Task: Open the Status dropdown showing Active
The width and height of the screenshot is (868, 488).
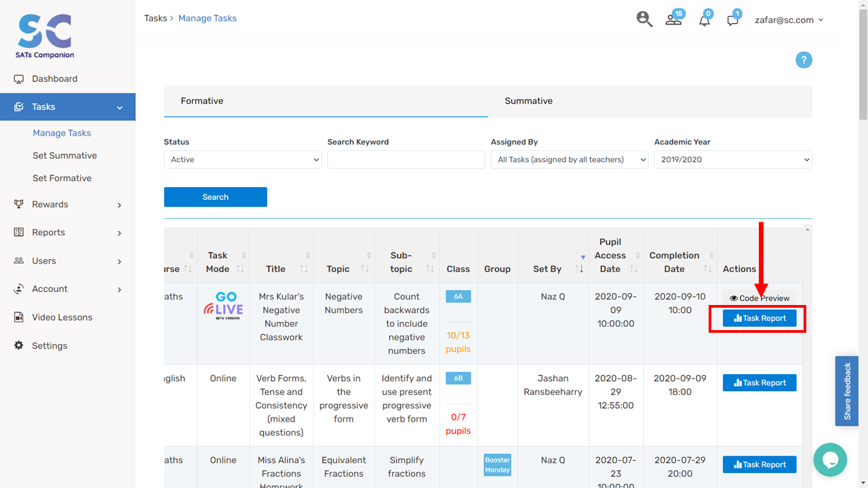Action: (x=243, y=159)
